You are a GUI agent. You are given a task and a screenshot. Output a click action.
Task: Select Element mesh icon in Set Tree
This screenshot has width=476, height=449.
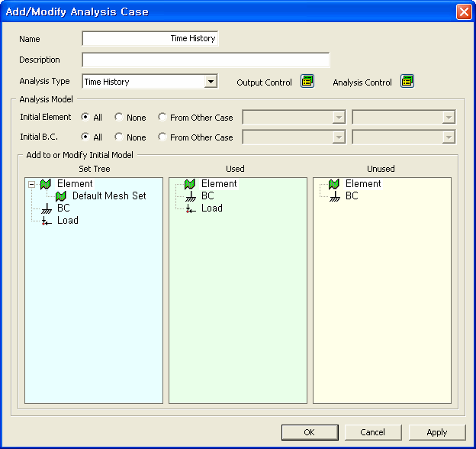(46, 184)
